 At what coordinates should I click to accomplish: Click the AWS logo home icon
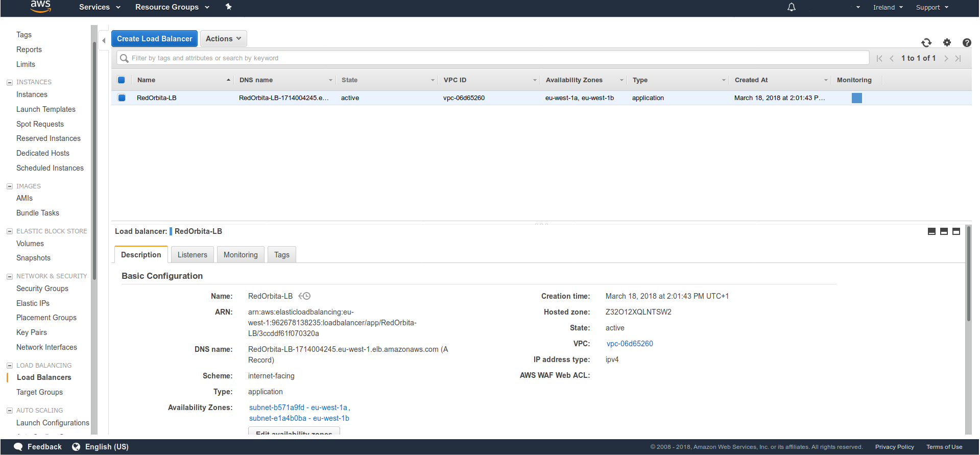40,7
